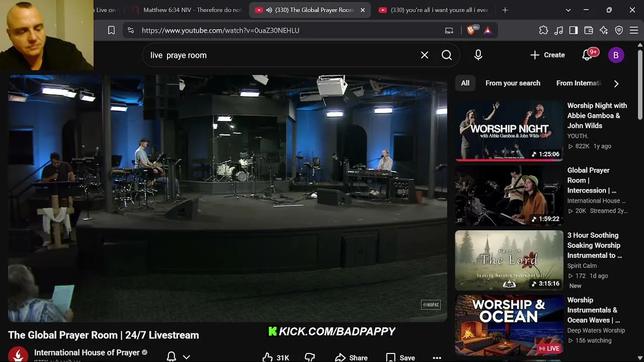Show more filter chips with right arrow
The height and width of the screenshot is (362, 644).
click(616, 83)
